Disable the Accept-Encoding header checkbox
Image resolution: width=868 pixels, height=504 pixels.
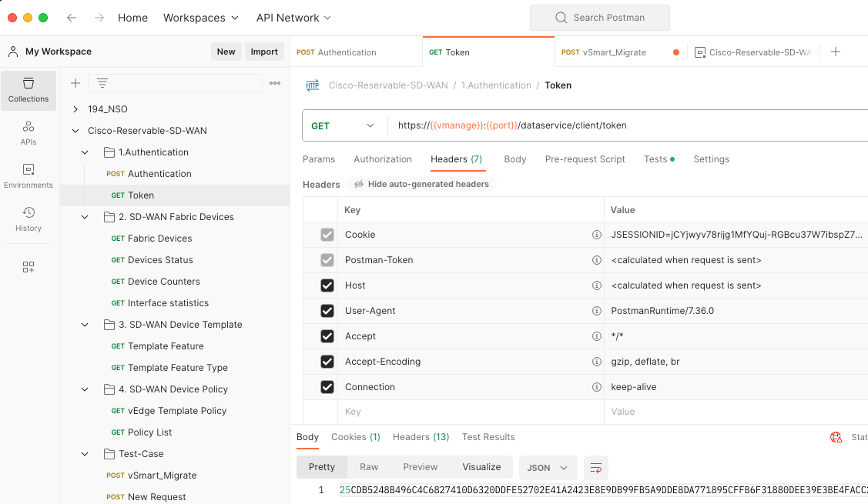(327, 362)
